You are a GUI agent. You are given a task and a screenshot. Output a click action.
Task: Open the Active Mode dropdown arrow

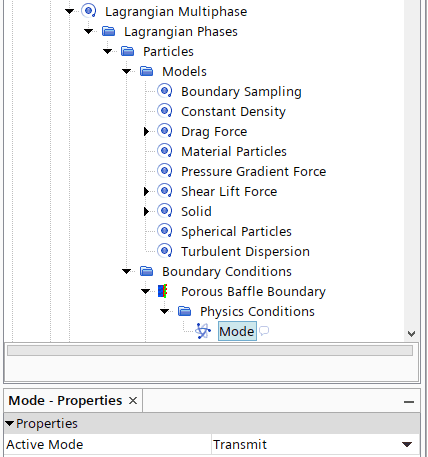[x=407, y=444]
